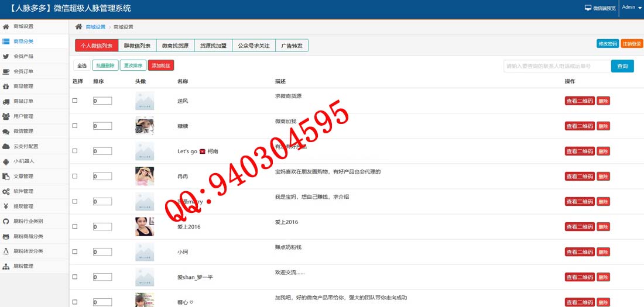The width and height of the screenshot is (644, 307).
Task: Check the checkbox in the 小珂 row
Action: (75, 251)
